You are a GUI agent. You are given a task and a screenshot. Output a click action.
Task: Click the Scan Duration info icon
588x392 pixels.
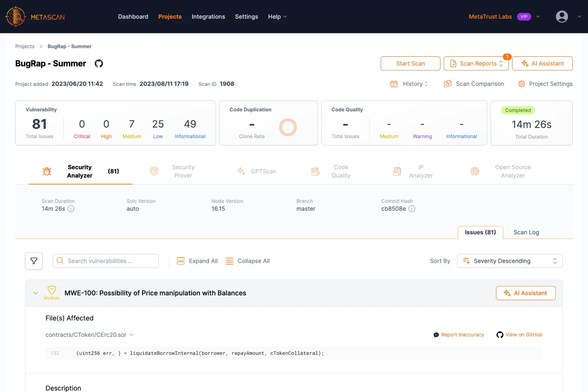[71, 209]
